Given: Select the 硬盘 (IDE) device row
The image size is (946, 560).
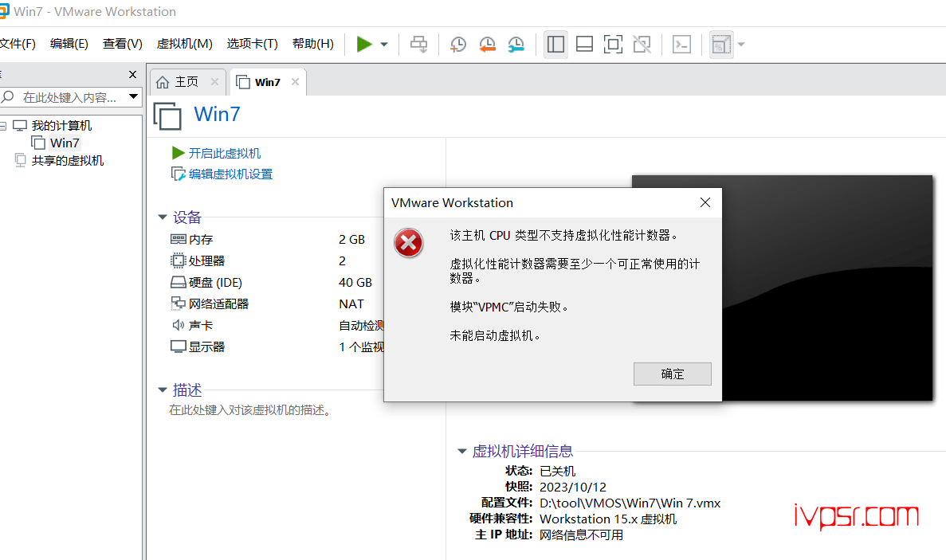Looking at the screenshot, I should (x=277, y=283).
